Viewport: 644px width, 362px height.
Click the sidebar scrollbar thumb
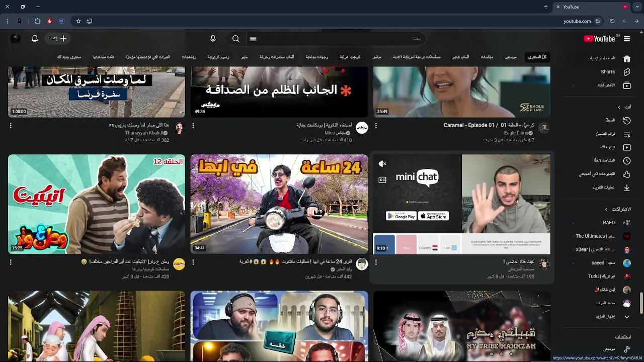[641, 303]
